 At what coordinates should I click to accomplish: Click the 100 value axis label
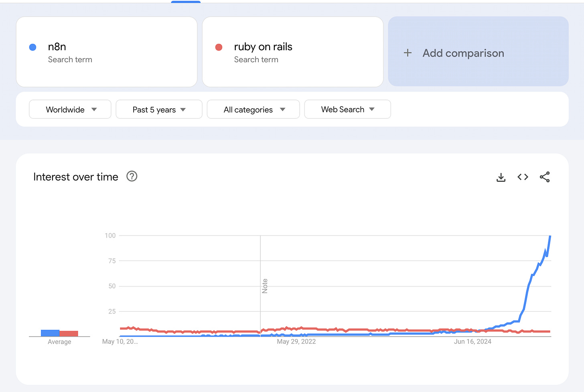[x=110, y=236]
